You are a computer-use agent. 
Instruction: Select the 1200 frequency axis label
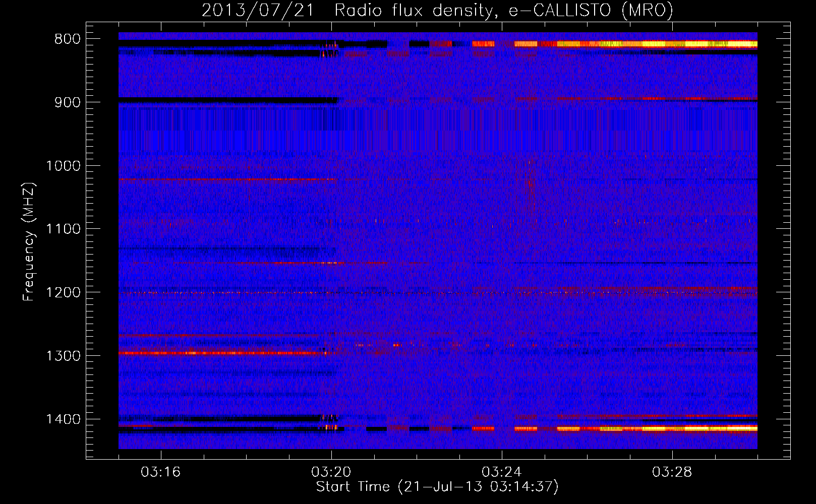[63, 293]
